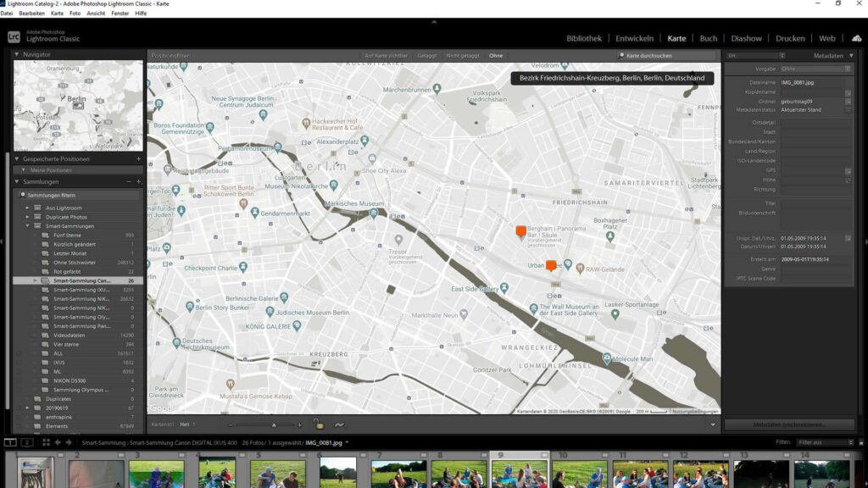868x488 pixels.
Task: Select filmstrip thumbnail number 9
Action: click(520, 471)
